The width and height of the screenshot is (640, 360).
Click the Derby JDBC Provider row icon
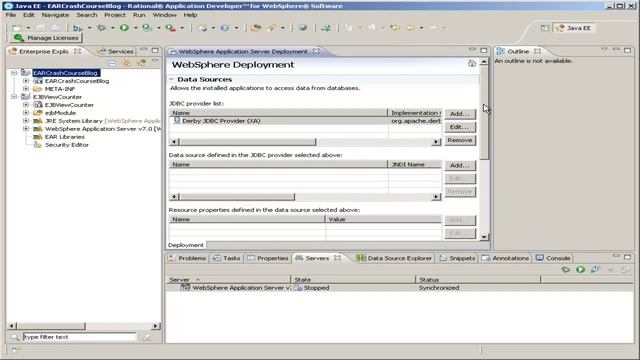pos(177,120)
